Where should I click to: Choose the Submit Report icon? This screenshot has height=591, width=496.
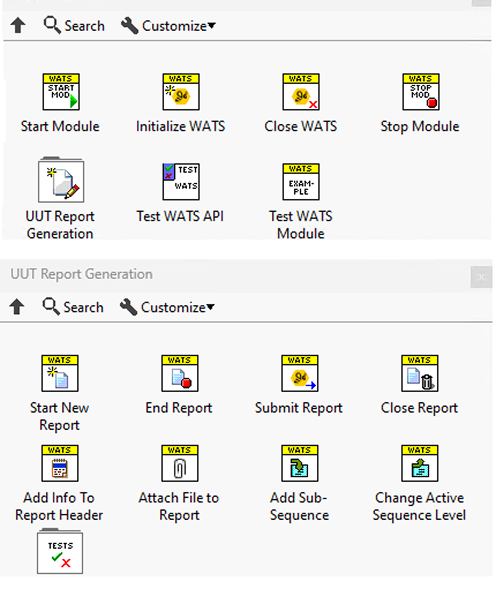300,374
